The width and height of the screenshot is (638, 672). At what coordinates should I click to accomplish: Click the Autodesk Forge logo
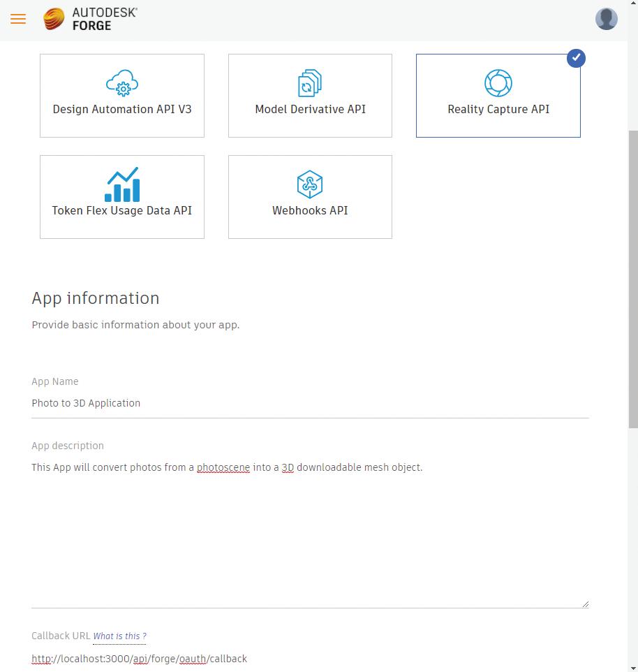coord(90,19)
